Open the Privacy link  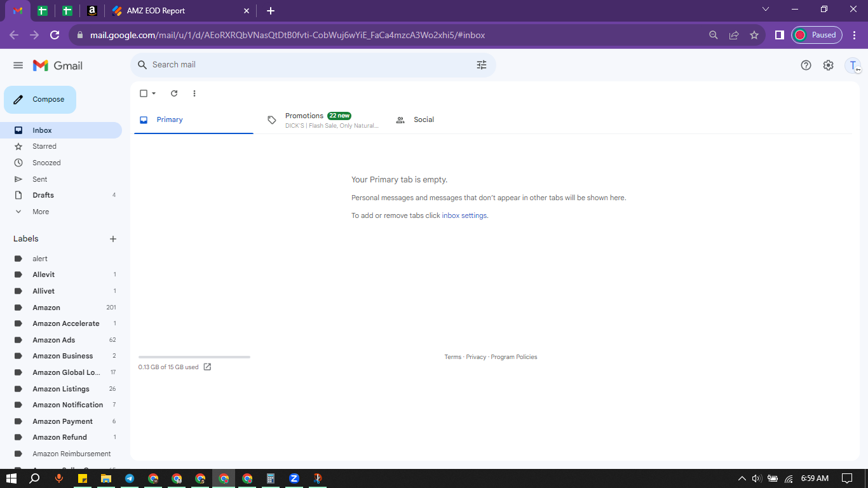pyautogui.click(x=476, y=357)
